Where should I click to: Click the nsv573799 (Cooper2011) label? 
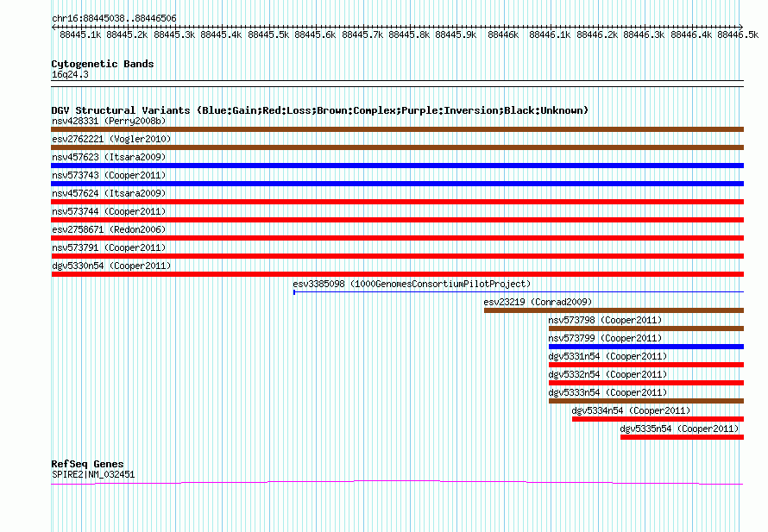605,338
